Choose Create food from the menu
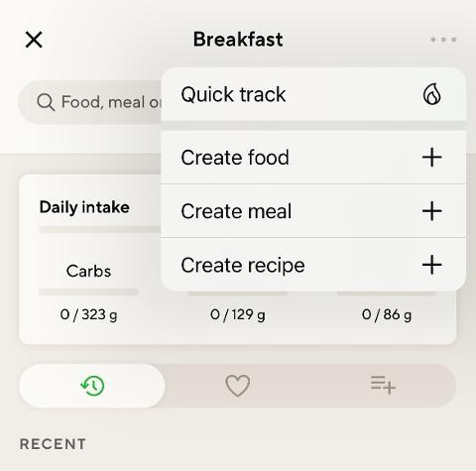The image size is (476, 471). (x=313, y=158)
